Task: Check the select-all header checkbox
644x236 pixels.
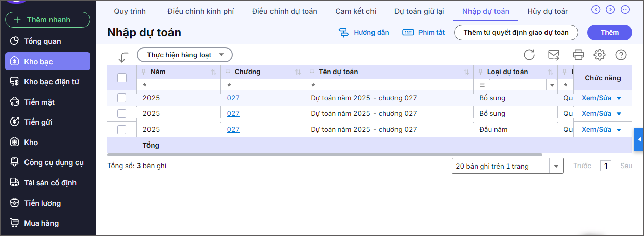Action: pos(122,78)
